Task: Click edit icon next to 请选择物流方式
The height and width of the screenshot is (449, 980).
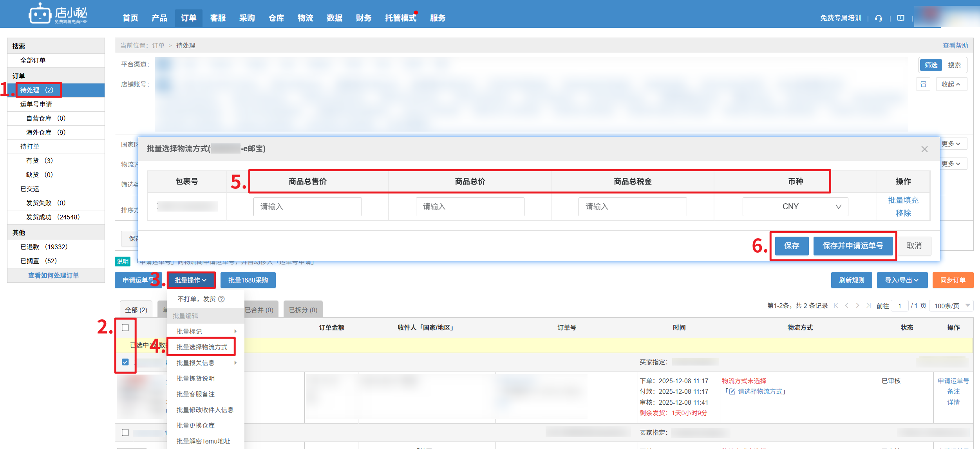Action: 732,391
